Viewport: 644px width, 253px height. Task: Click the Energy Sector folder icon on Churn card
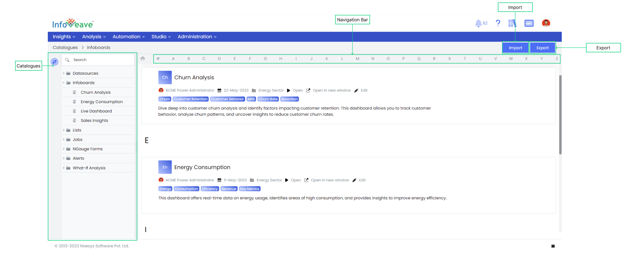[x=253, y=90]
